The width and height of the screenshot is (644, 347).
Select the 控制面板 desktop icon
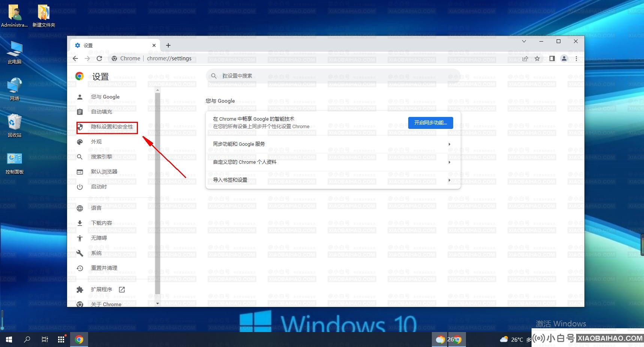click(15, 163)
